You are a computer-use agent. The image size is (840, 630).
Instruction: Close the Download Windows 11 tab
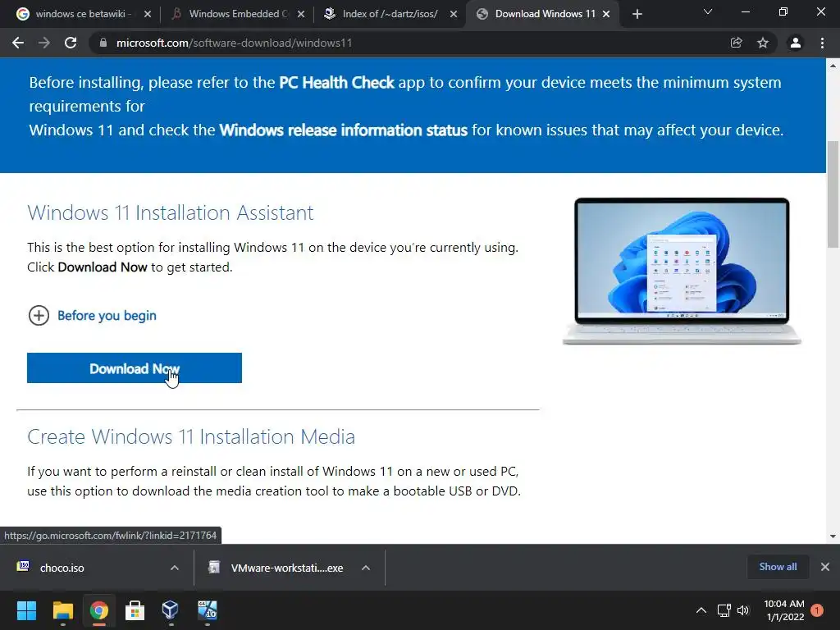click(x=606, y=15)
